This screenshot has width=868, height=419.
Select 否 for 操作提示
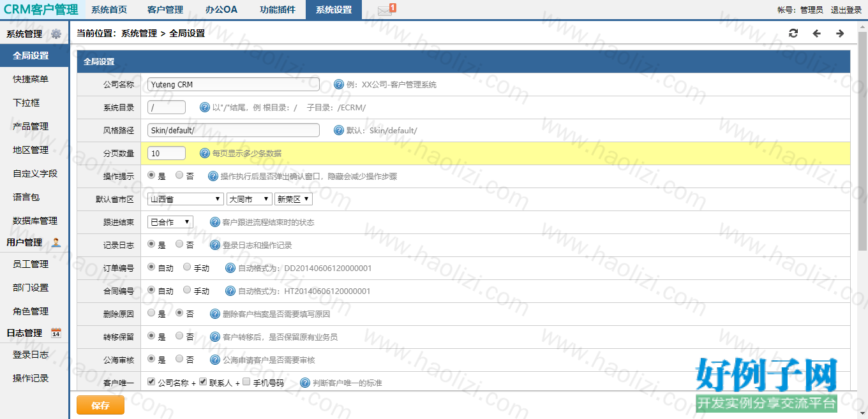tap(179, 175)
